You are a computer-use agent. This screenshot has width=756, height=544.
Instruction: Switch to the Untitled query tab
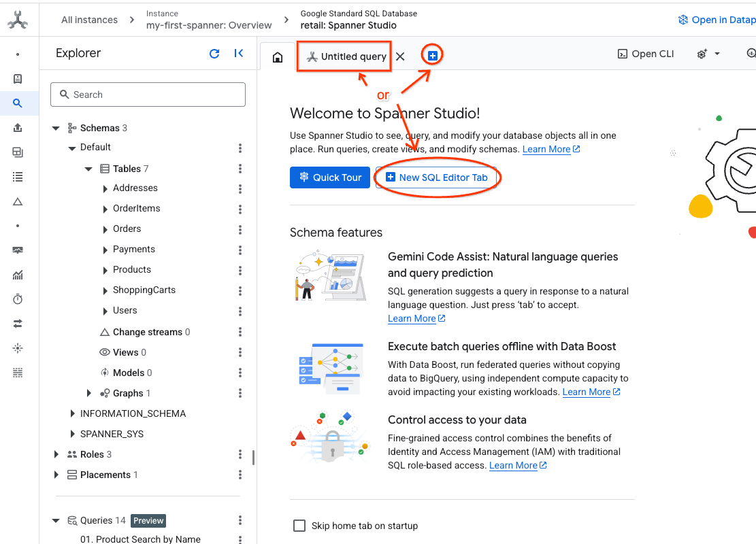click(x=346, y=57)
